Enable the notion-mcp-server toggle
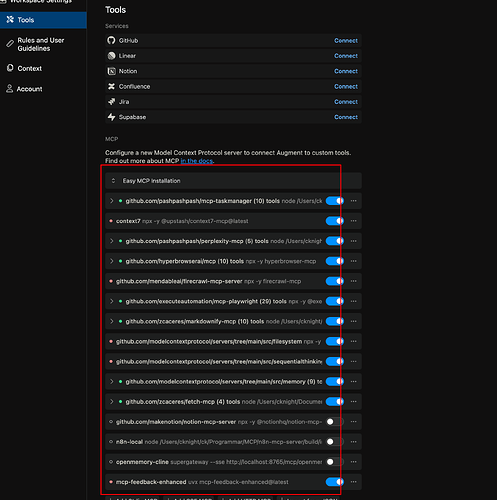The width and height of the screenshot is (497, 500). [x=335, y=422]
